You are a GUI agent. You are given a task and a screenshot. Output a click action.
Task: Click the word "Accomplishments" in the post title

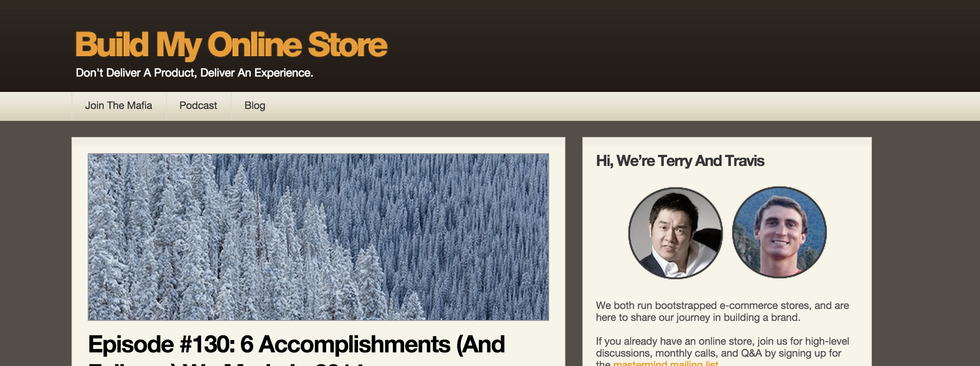point(354,344)
